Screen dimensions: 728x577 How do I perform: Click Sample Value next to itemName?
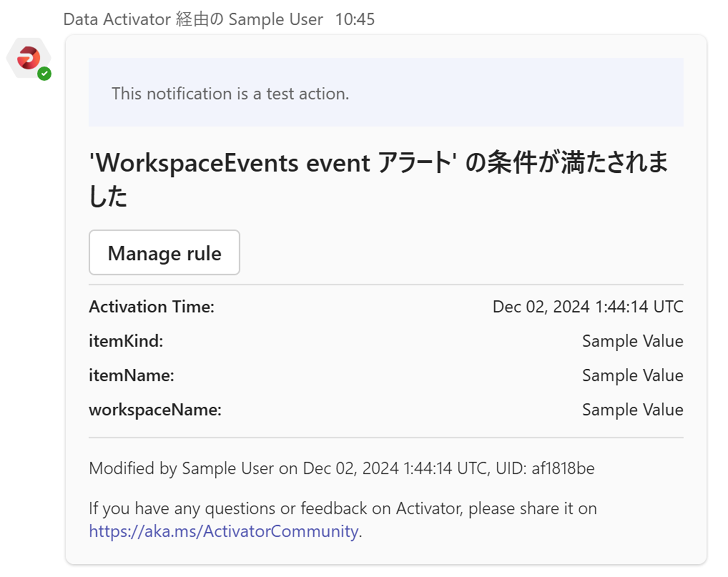pos(633,375)
